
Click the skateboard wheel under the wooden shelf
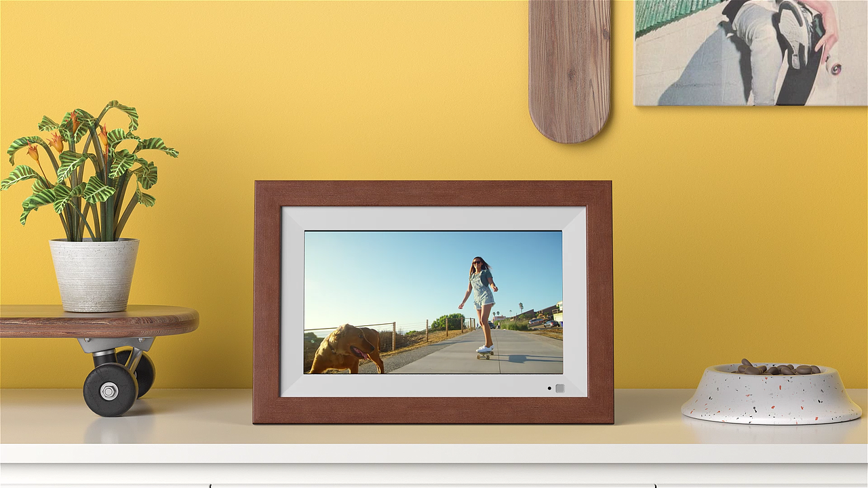pyautogui.click(x=110, y=390)
